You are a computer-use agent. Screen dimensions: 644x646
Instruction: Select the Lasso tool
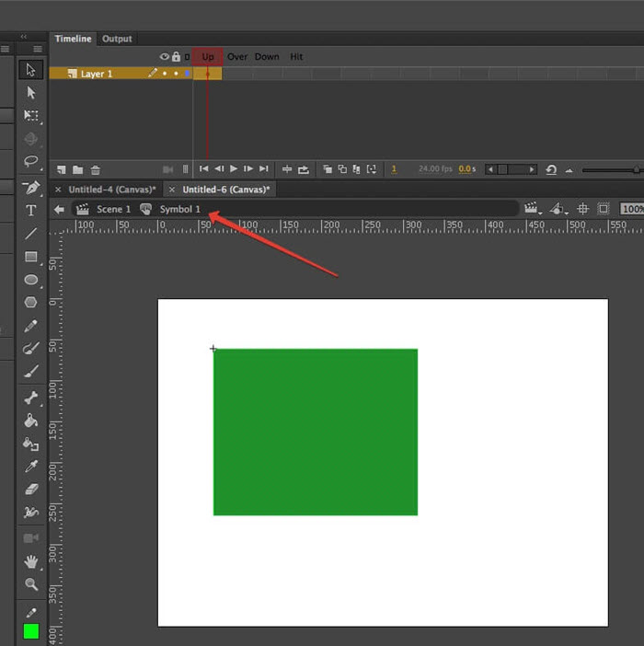pyautogui.click(x=30, y=162)
